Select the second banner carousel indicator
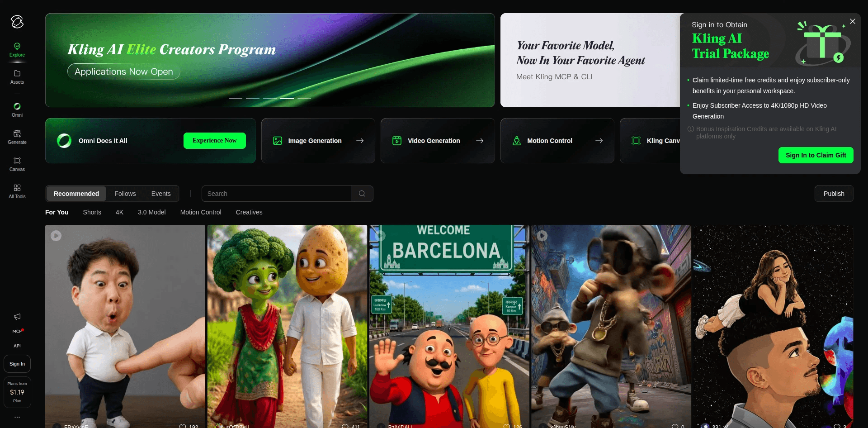868x428 pixels. [x=253, y=98]
